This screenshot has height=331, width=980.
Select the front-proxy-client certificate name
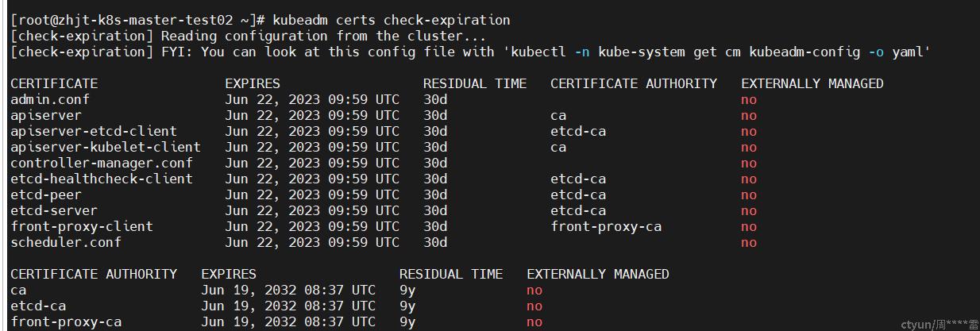click(x=82, y=226)
